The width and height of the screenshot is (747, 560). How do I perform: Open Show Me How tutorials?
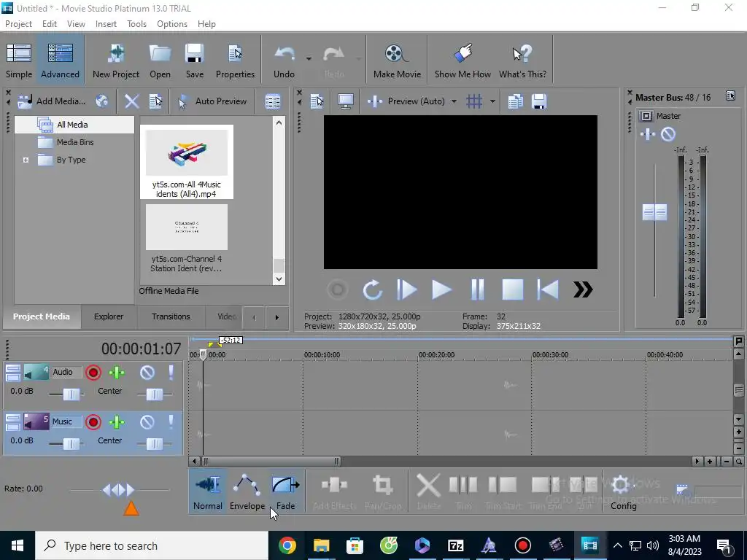click(x=462, y=61)
